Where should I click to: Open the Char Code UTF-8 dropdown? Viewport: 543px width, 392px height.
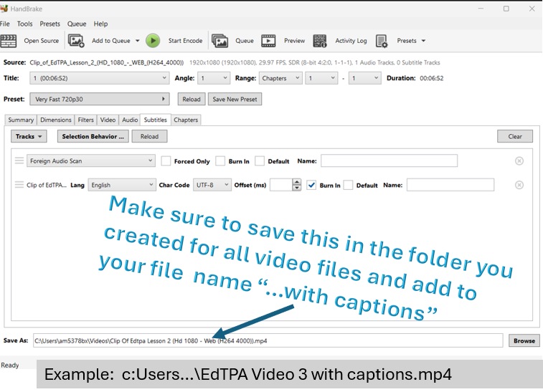point(212,185)
